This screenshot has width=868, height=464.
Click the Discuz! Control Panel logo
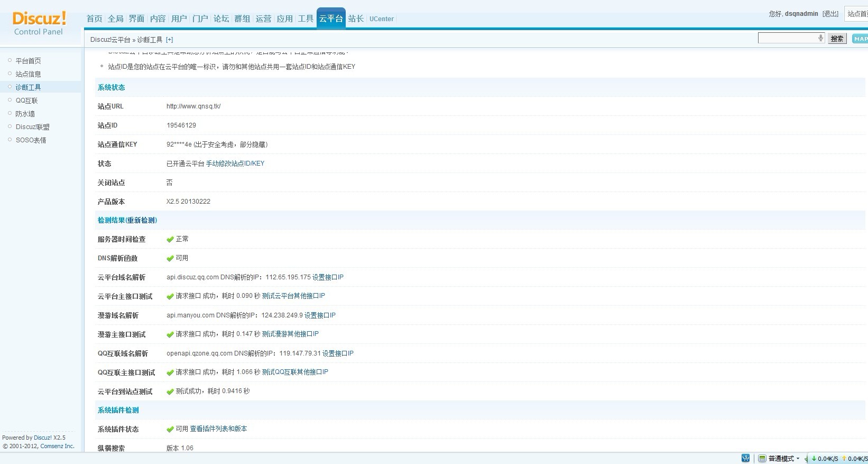click(39, 23)
